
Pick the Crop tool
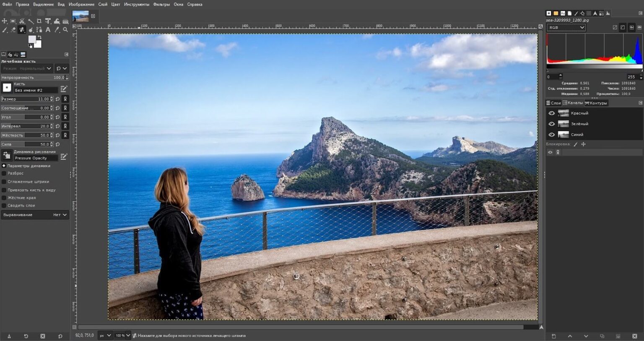[x=39, y=21]
